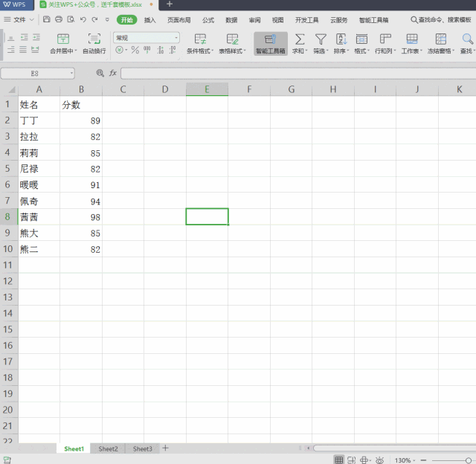
Task: Click the Print icon
Action: pos(59,20)
